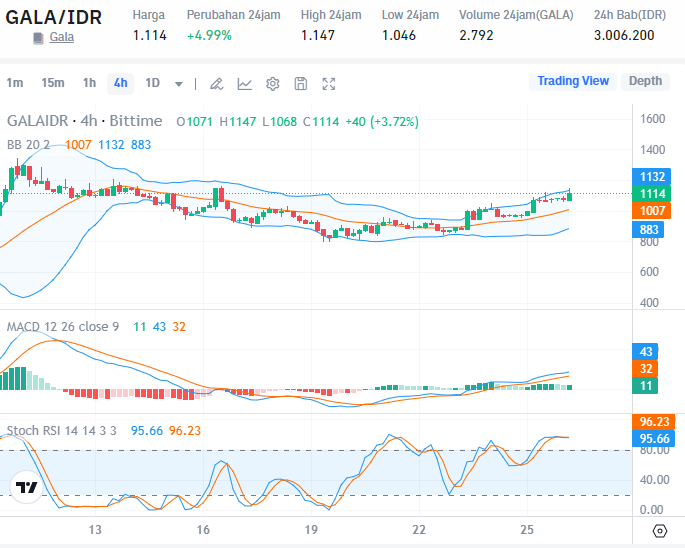Screen dimensions: 685x548
Task: Expand the timeframe dropdown arrow
Action: (179, 84)
